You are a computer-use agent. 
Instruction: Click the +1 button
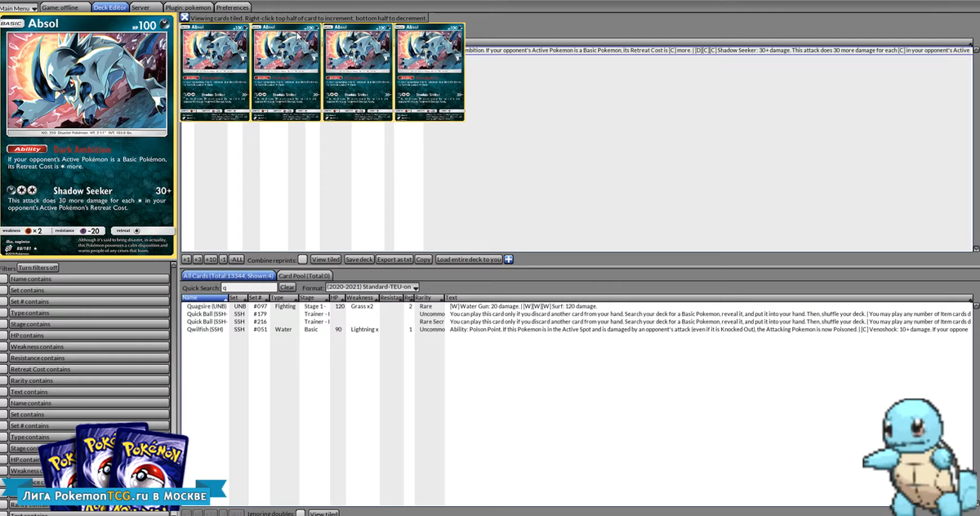(x=186, y=259)
